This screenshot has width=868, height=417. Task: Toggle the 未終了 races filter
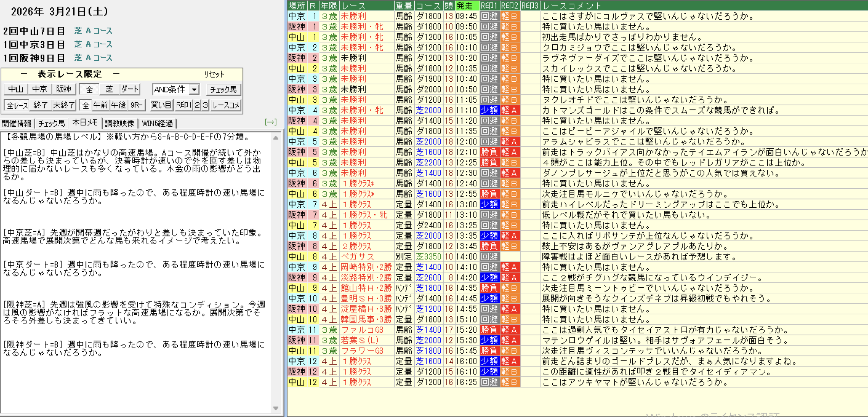[64, 105]
